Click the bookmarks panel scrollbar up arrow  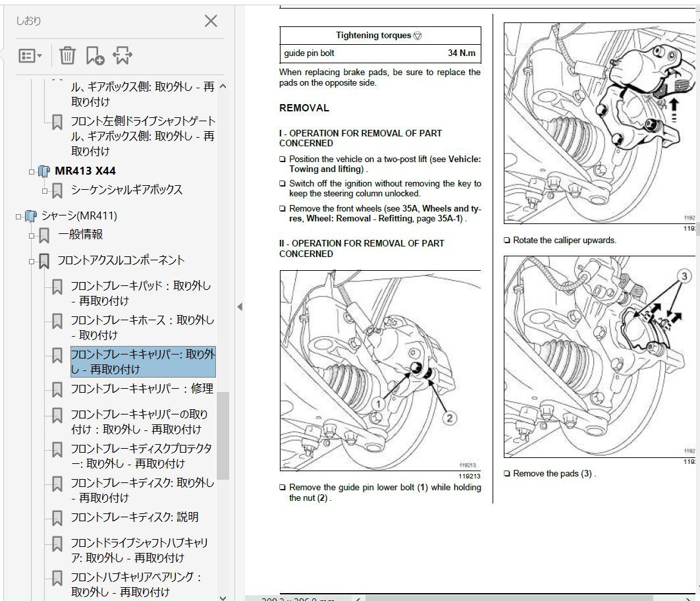click(x=223, y=86)
